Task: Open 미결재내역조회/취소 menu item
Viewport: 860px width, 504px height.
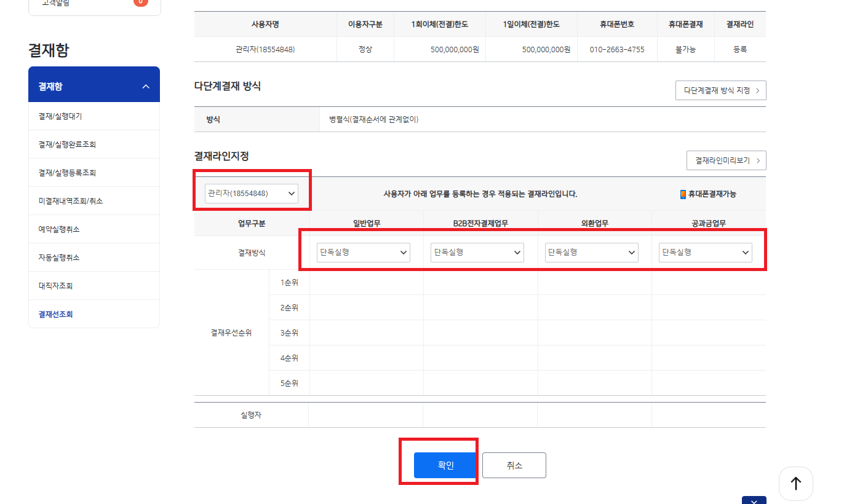Action: point(94,201)
